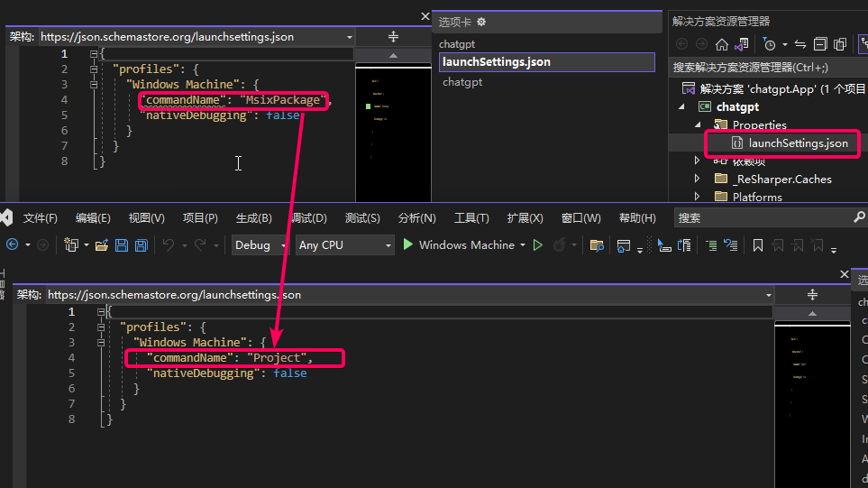Viewport: 868px width, 488px height.
Task: Open the Debug configuration dropdown
Action: tap(259, 244)
